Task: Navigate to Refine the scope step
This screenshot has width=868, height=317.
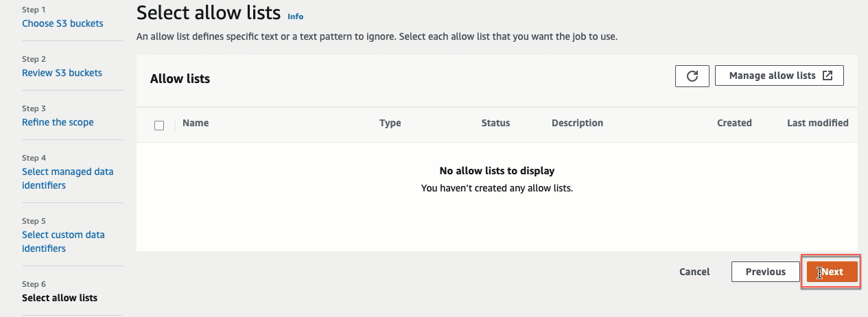Action: click(x=58, y=122)
